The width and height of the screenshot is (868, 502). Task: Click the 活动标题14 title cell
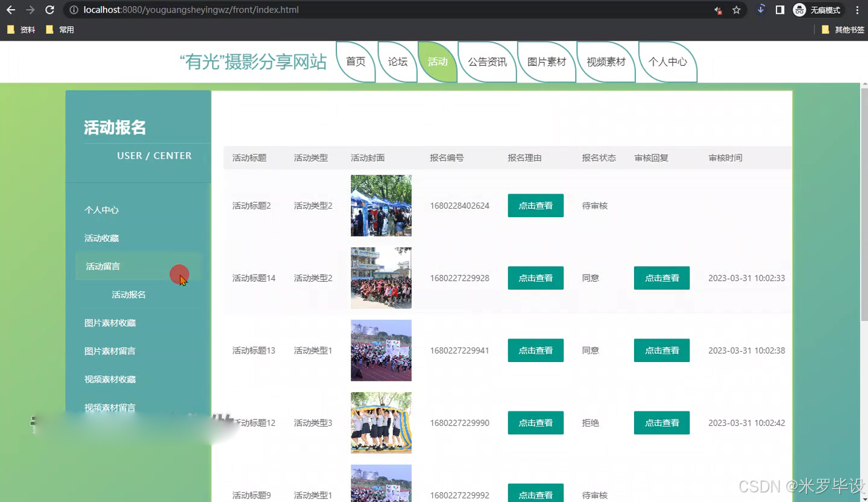pos(254,278)
